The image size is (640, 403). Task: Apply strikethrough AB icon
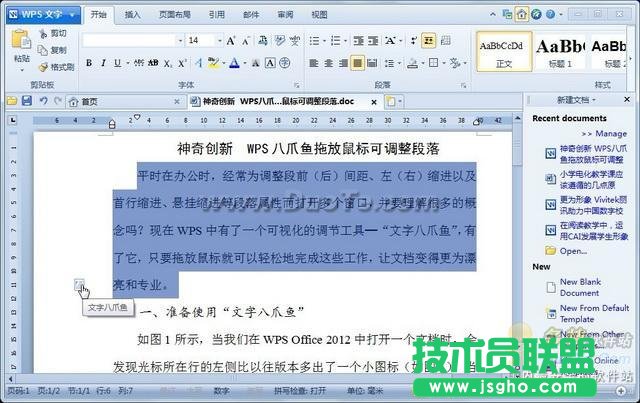tap(153, 63)
